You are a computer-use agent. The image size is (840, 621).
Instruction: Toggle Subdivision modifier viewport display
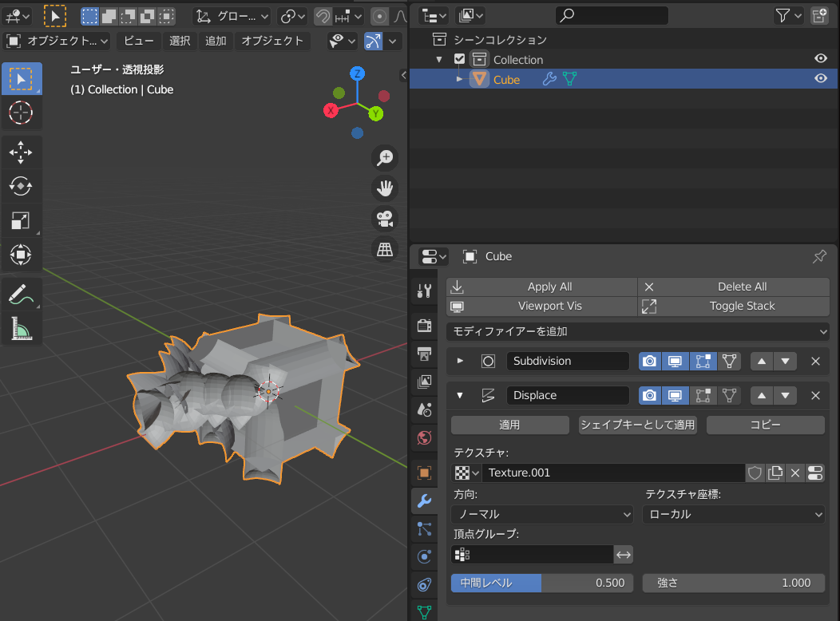tap(675, 362)
